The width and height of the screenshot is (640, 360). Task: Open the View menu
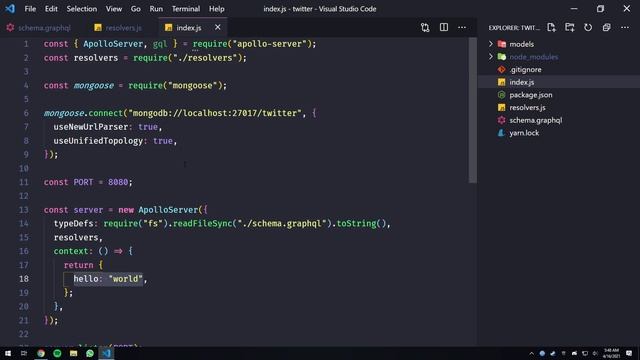point(114,9)
